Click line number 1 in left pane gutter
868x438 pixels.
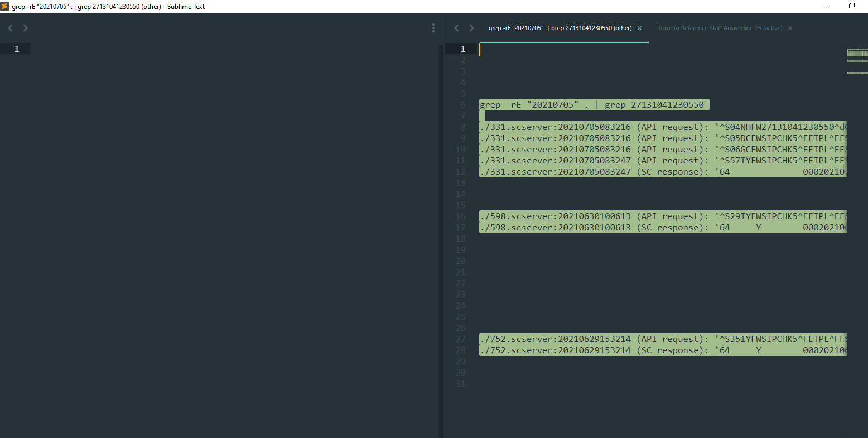[17, 49]
